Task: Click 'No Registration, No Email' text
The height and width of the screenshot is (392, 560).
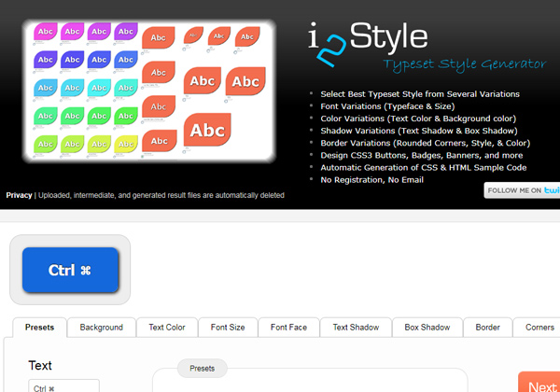Action: [x=371, y=180]
